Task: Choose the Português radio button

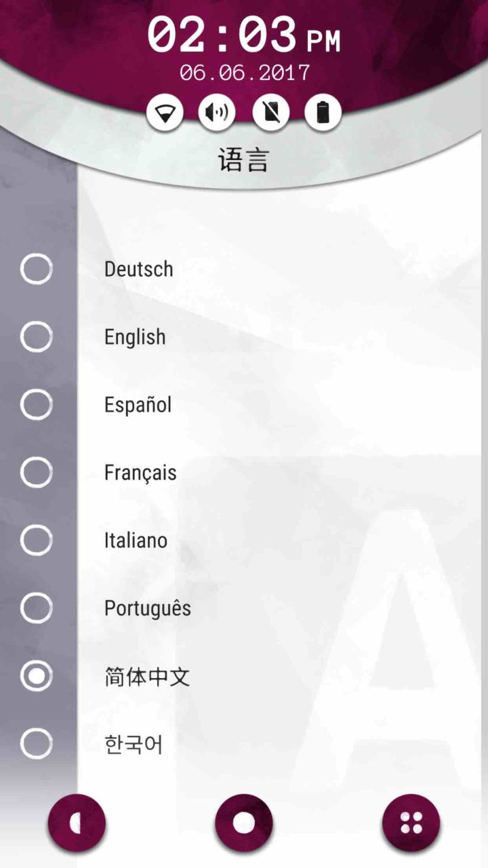Action: (x=37, y=608)
